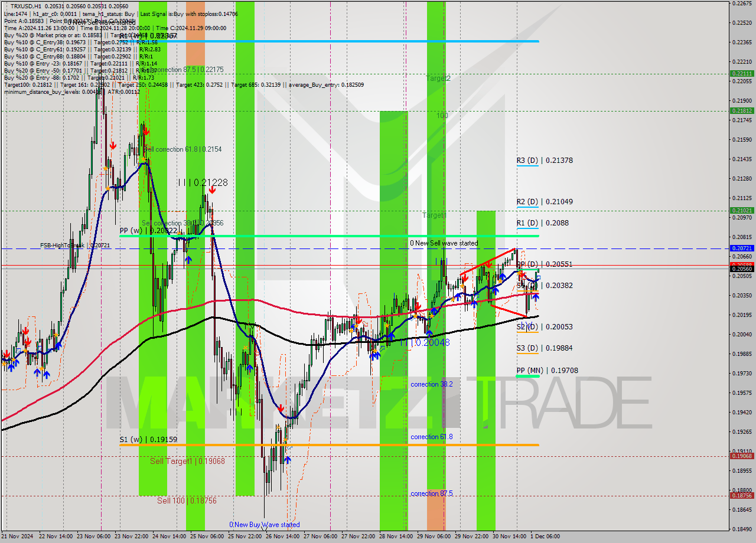This screenshot has width=756, height=543.
Task: Click '1 Dec 06:00' on the time axis
Action: pyautogui.click(x=545, y=537)
